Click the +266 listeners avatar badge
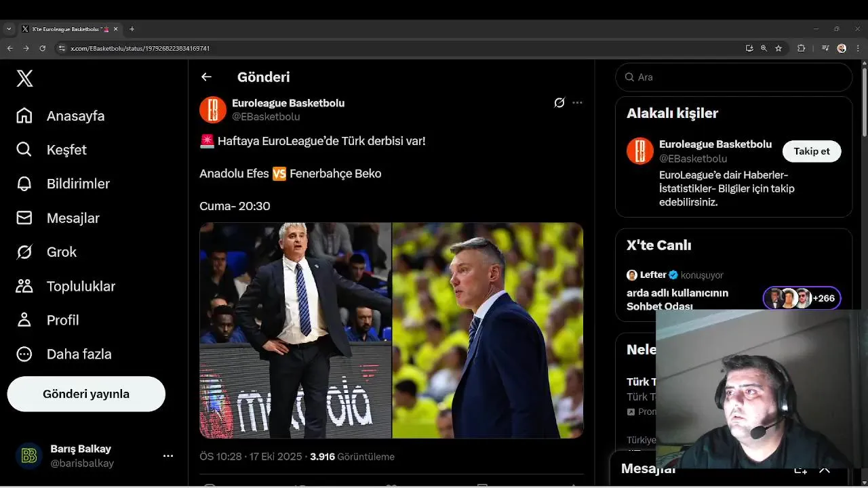 802,298
